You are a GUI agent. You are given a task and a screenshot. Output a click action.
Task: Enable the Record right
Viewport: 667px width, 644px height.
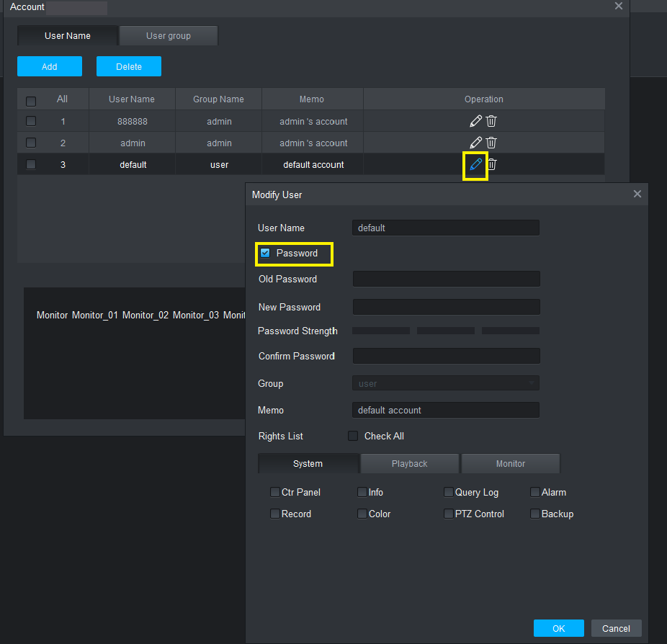275,514
